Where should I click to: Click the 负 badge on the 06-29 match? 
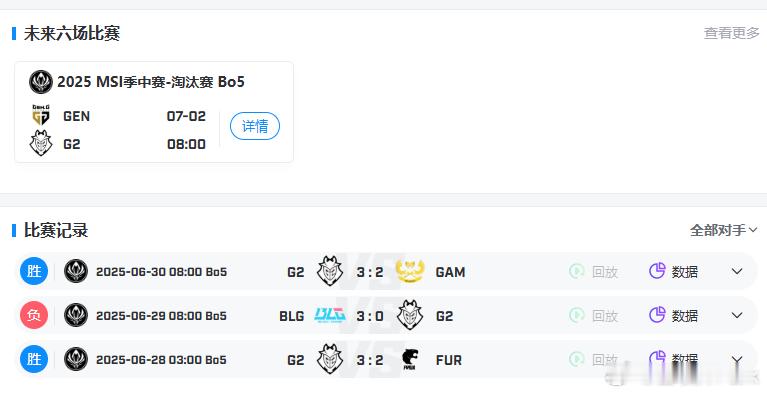(x=34, y=315)
